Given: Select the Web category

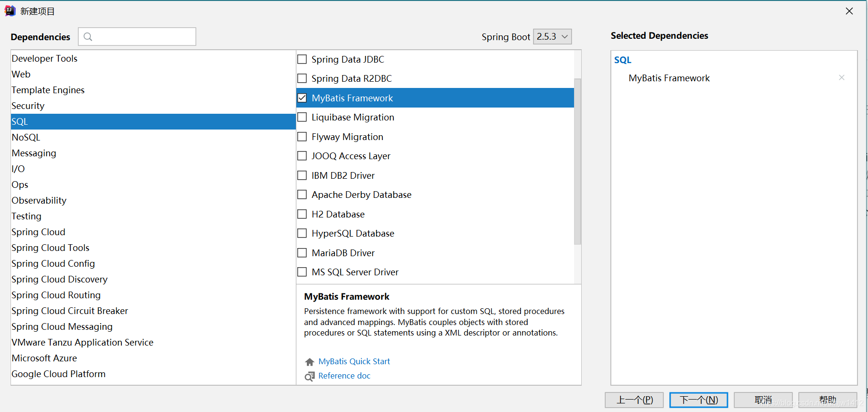Looking at the screenshot, I should click(153, 74).
